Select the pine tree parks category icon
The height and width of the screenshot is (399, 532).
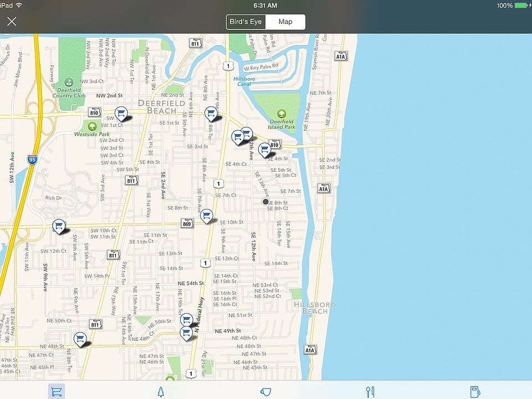[161, 392]
